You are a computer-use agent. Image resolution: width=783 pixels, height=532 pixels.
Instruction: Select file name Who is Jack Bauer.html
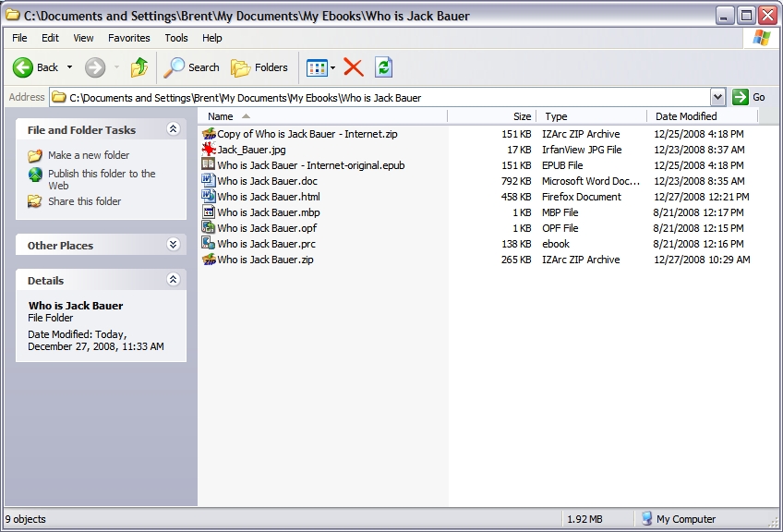coord(269,197)
